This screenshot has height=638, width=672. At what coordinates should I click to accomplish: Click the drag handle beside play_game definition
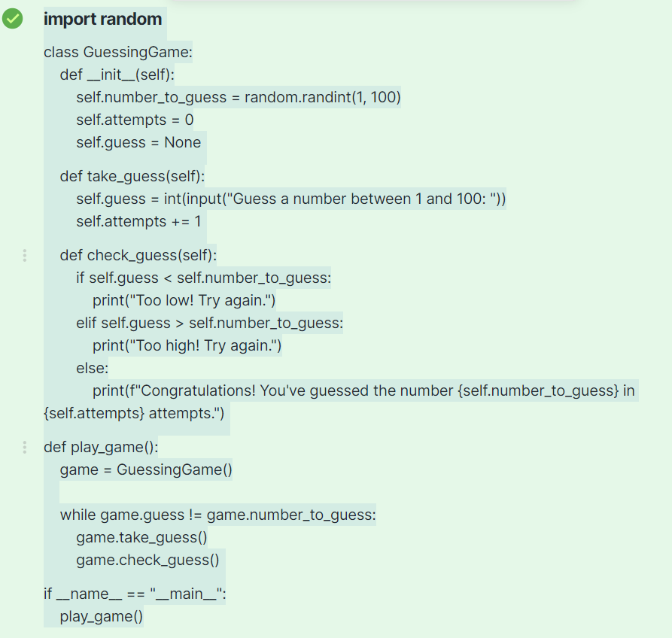(25, 448)
